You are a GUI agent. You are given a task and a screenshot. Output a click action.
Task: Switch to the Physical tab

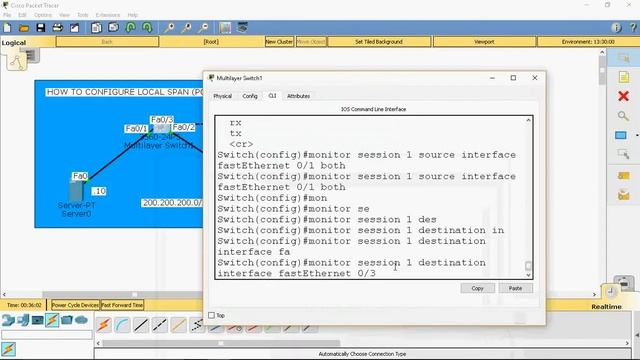click(222, 96)
